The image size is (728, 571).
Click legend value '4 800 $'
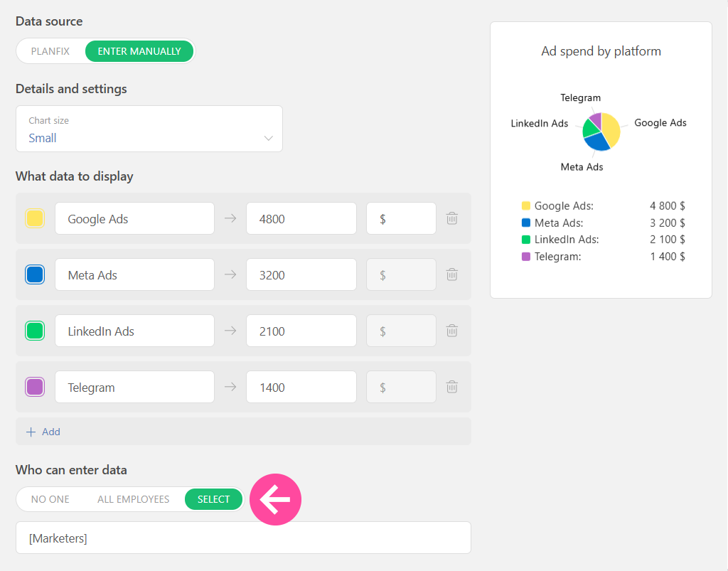tap(667, 206)
